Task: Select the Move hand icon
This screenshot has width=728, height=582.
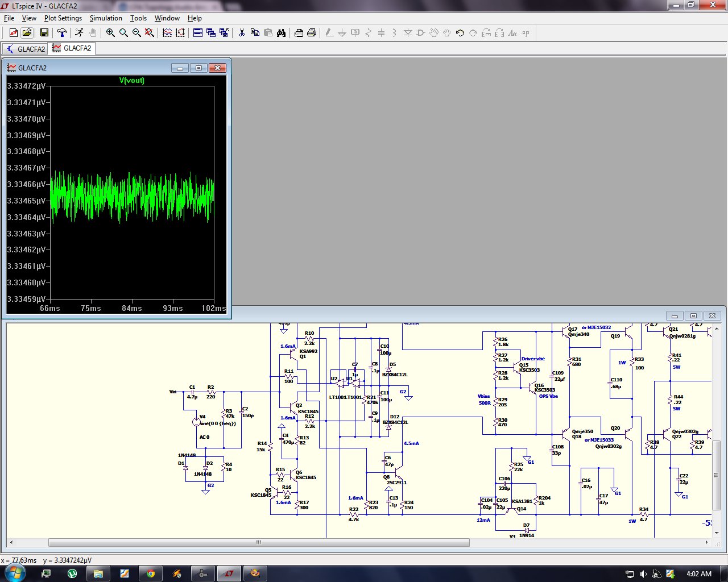Action: pos(434,33)
